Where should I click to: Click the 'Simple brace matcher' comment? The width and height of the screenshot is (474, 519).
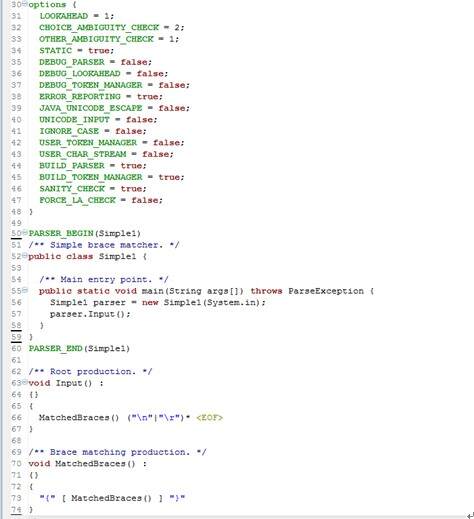[x=104, y=245]
